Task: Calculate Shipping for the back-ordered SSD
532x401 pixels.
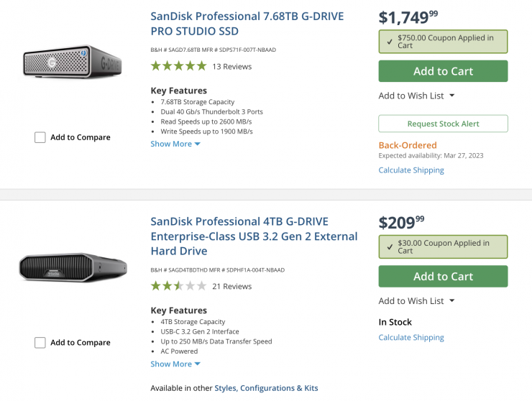Action: [x=411, y=170]
